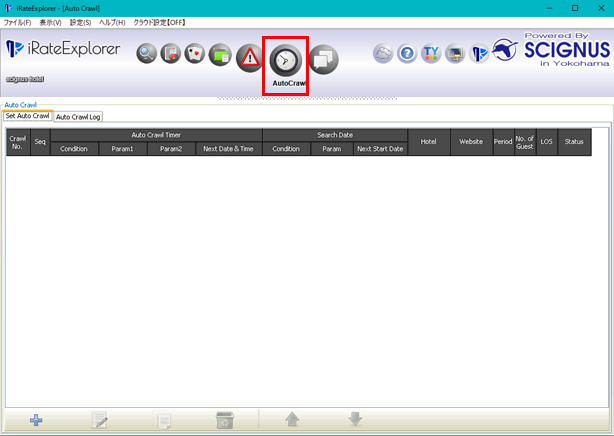Screen dimensions: 614x436
Task: Toggle the クラウド設定【OFF】 menu item
Action: pyautogui.click(x=160, y=22)
